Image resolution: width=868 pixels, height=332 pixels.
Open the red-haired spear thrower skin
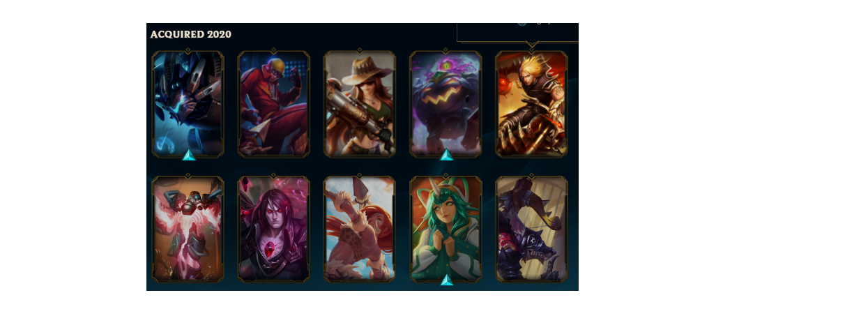(x=360, y=229)
